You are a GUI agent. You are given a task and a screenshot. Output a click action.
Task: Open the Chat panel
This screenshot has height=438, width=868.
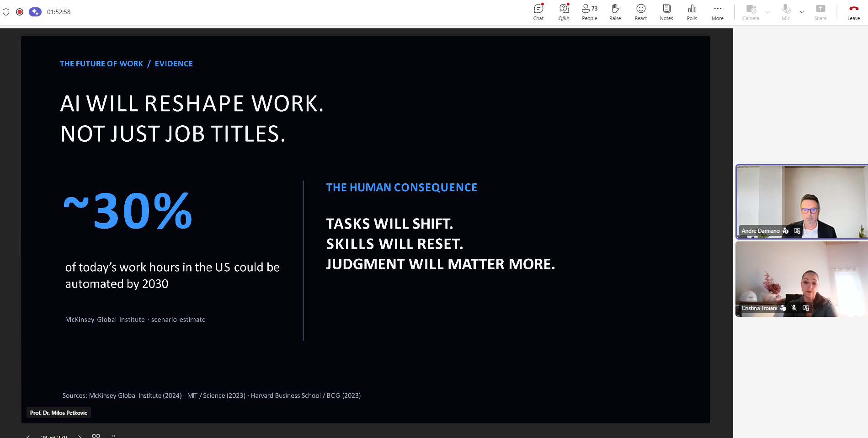coord(538,12)
